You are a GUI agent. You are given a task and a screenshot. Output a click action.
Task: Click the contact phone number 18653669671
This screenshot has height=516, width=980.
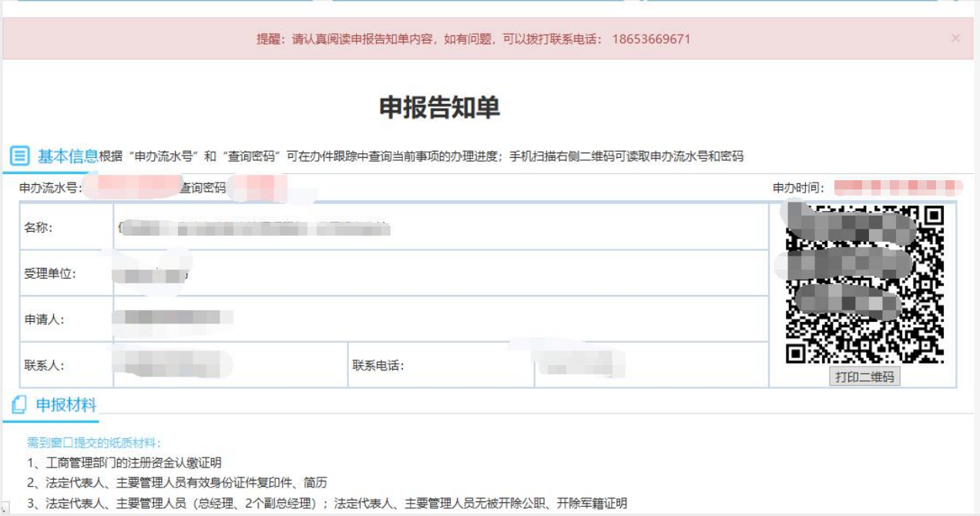pyautogui.click(x=651, y=39)
